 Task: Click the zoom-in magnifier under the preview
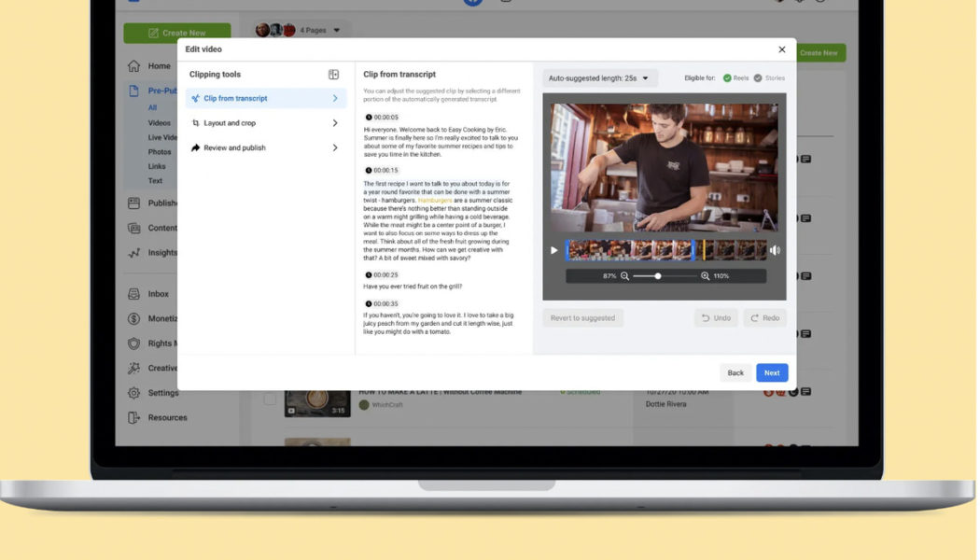pyautogui.click(x=705, y=275)
